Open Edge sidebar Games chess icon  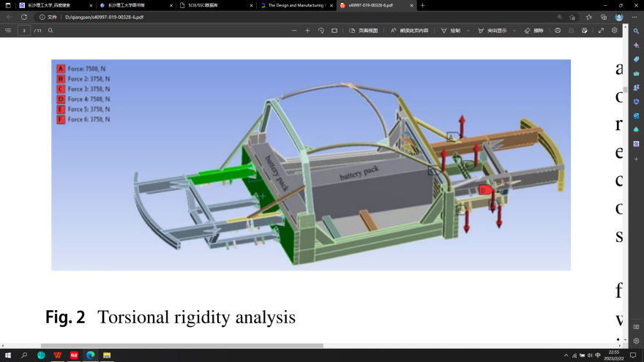click(636, 88)
